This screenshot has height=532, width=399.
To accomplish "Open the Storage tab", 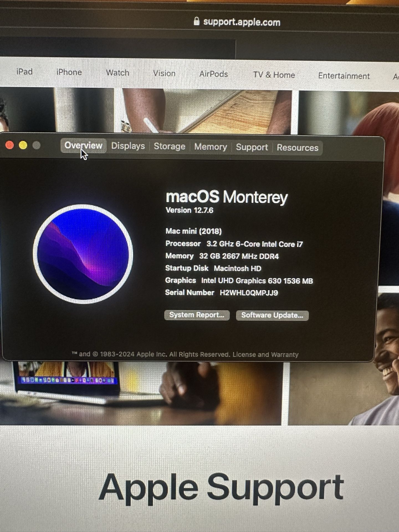I will (169, 146).
